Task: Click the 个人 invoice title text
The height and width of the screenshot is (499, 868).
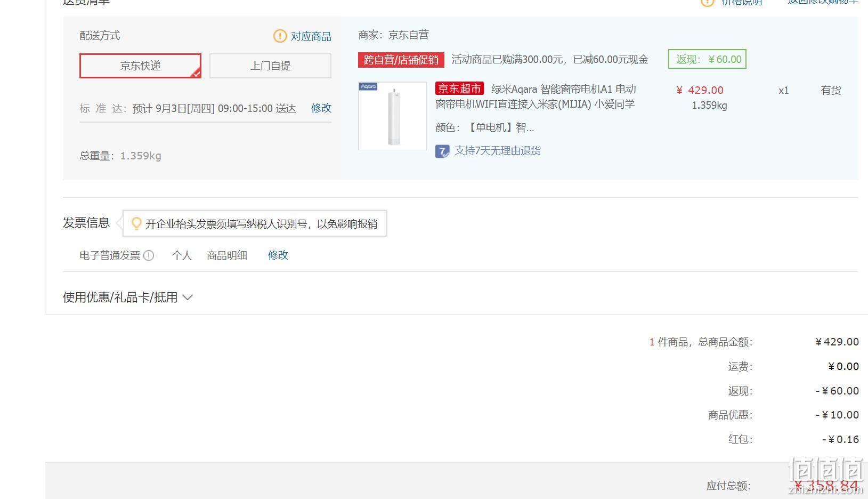Action: coord(182,255)
